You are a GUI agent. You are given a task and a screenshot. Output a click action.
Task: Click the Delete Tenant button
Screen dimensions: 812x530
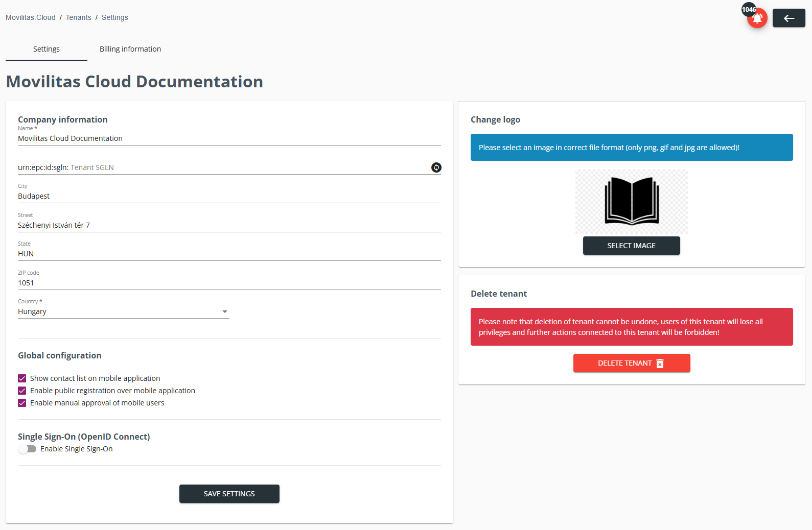click(x=632, y=363)
